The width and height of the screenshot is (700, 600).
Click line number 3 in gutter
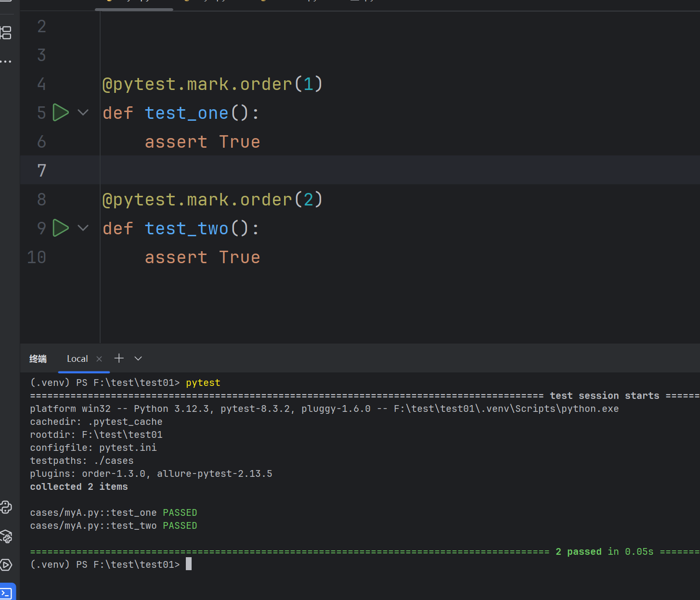[x=41, y=55]
